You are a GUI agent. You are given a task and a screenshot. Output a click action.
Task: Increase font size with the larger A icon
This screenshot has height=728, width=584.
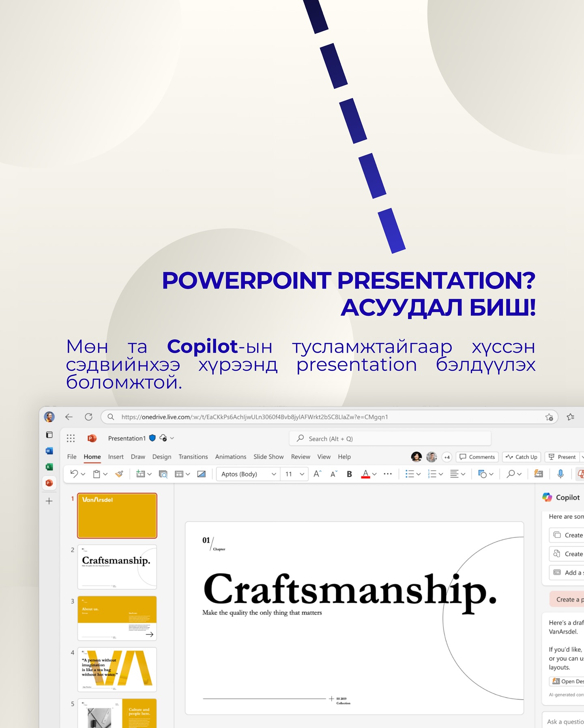[x=318, y=473]
